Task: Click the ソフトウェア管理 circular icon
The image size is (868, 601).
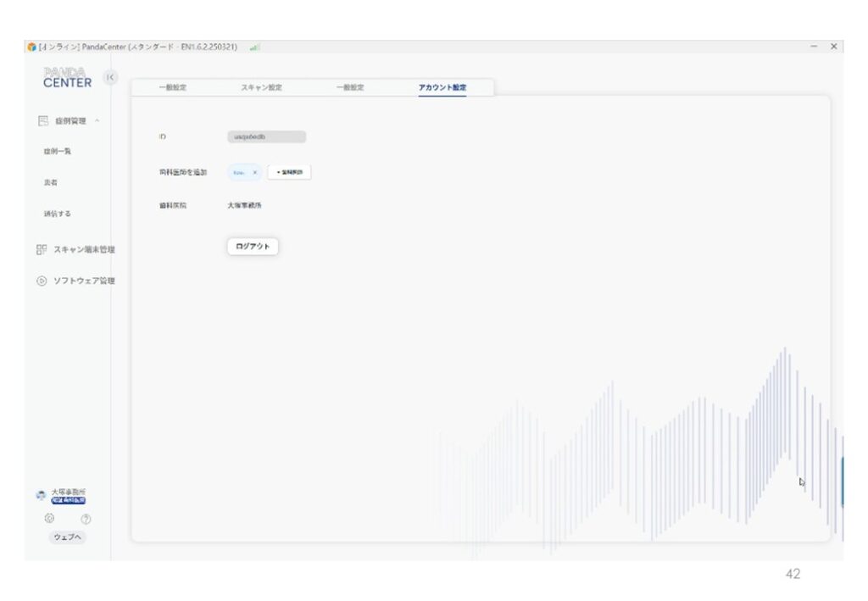Action: point(42,281)
